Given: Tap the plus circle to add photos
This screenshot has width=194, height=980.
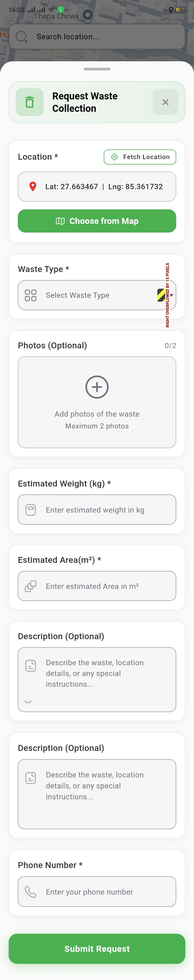Looking at the screenshot, I should pyautogui.click(x=97, y=387).
